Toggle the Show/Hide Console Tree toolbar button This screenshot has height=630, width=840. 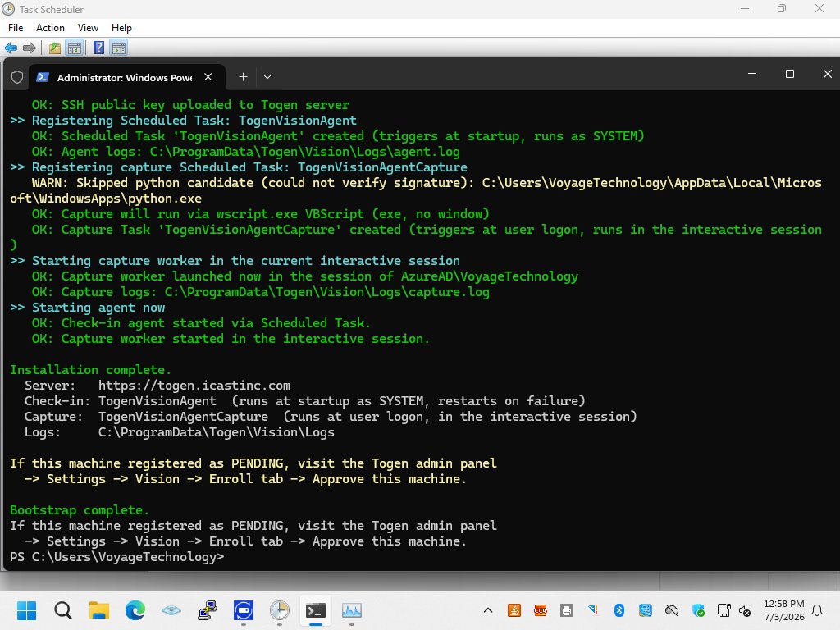(x=75, y=48)
